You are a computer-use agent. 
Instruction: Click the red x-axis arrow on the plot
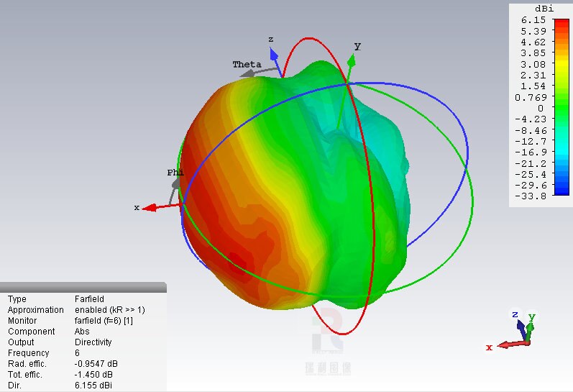151,208
